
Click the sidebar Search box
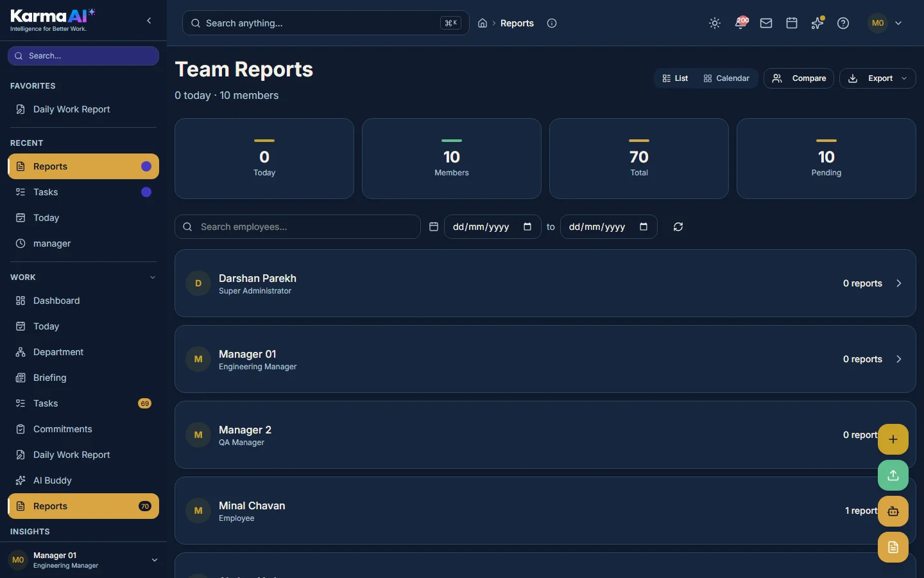click(83, 56)
